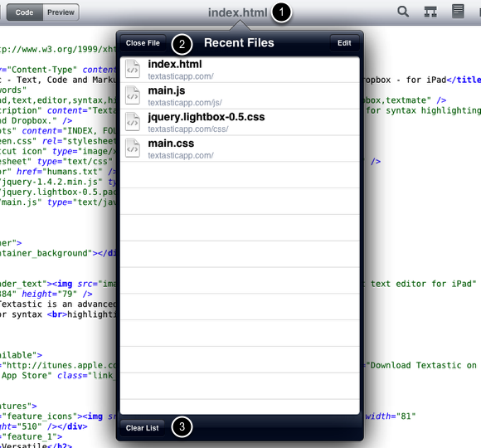Image resolution: width=481 pixels, height=448 pixels.
Task: Click the main.js file icon
Action: click(x=133, y=95)
